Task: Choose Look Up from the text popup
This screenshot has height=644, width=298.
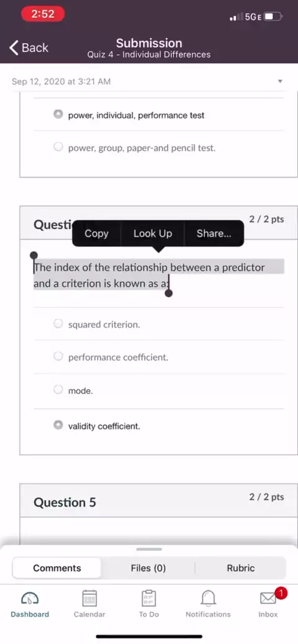Action: [153, 233]
